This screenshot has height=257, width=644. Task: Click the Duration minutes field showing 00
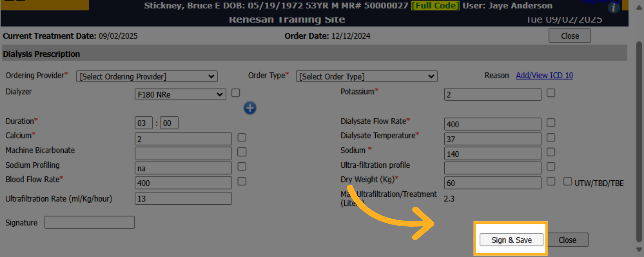tap(169, 123)
